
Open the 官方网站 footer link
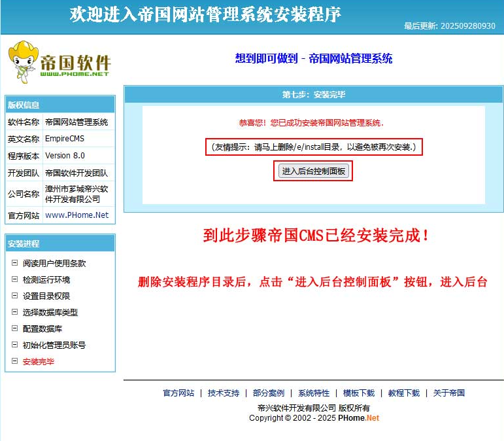tap(178, 393)
